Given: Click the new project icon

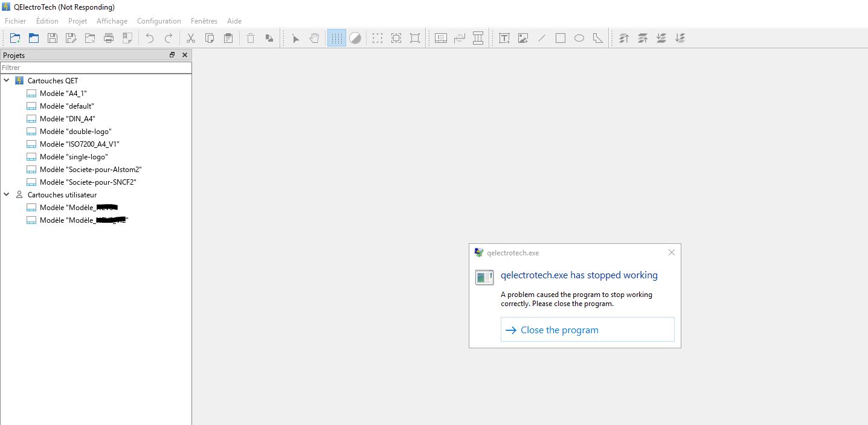Looking at the screenshot, I should pos(15,38).
